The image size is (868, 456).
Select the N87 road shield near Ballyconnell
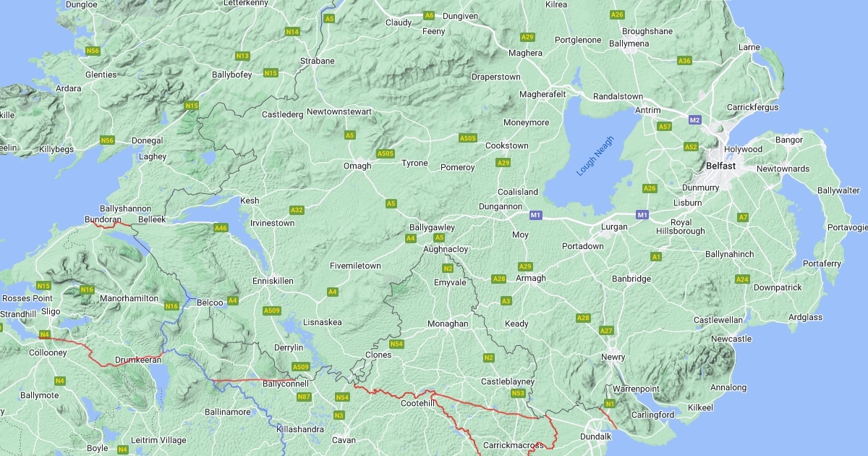(x=305, y=397)
